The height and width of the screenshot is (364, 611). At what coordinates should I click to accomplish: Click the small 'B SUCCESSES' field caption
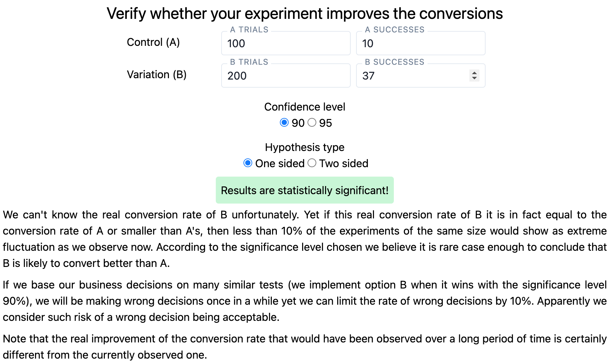(x=395, y=62)
